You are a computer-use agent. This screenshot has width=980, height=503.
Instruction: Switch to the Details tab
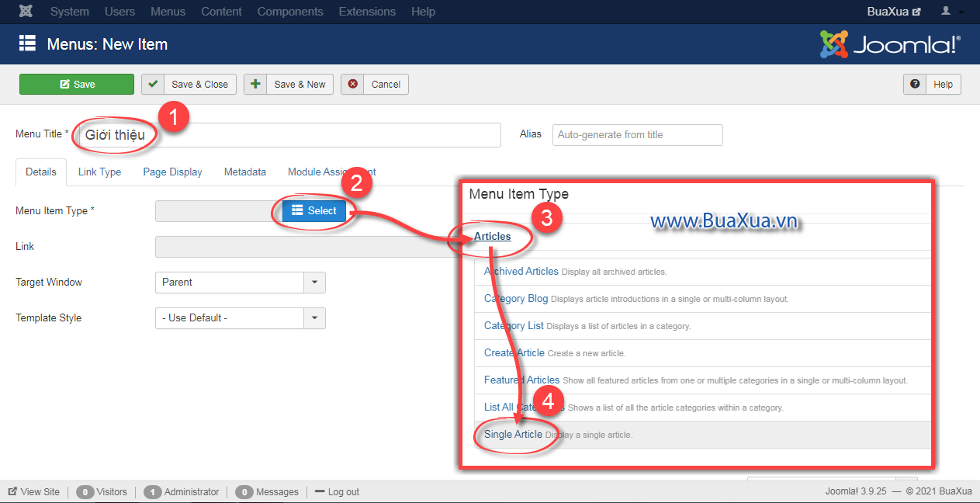(41, 172)
